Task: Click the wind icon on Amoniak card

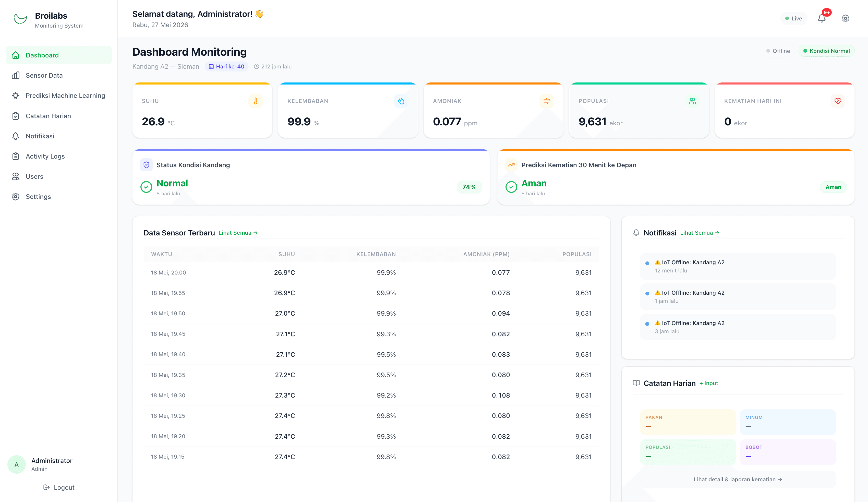Action: click(x=547, y=101)
